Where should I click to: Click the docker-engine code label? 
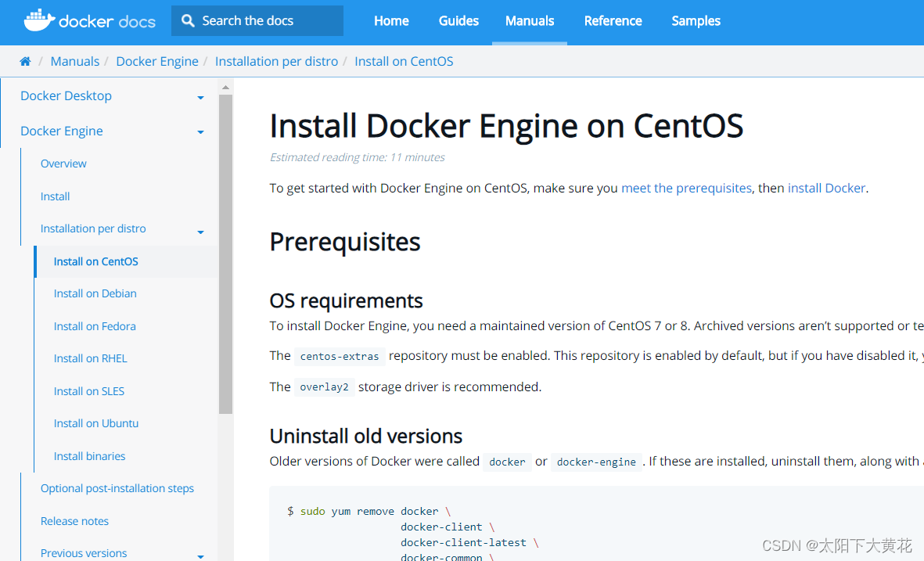(x=596, y=462)
